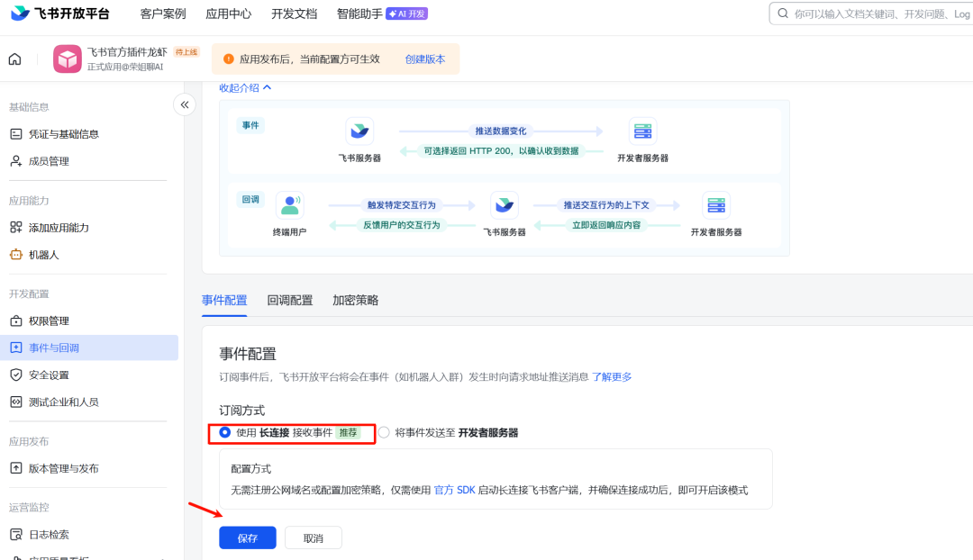Screen dimensions: 973x560
Task: Click the 反馈用户的交互行为 label
Action: 402,225
